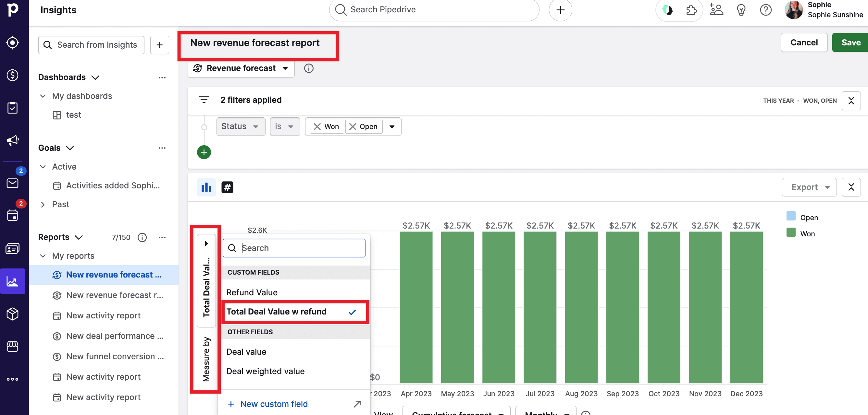Switch to bar chart view icon

point(206,187)
